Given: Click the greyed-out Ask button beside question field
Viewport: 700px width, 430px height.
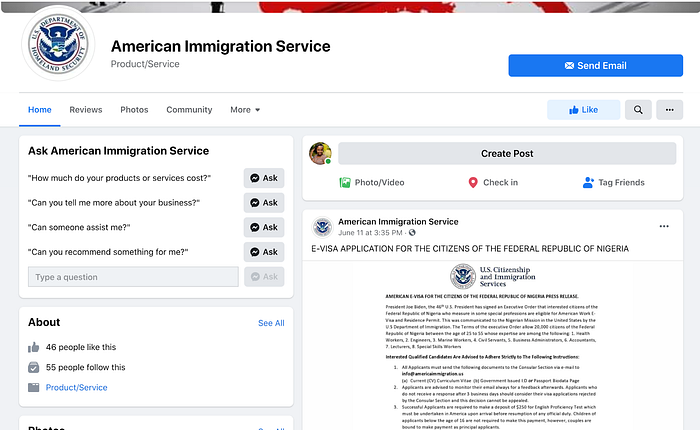Looking at the screenshot, I should tap(264, 277).
